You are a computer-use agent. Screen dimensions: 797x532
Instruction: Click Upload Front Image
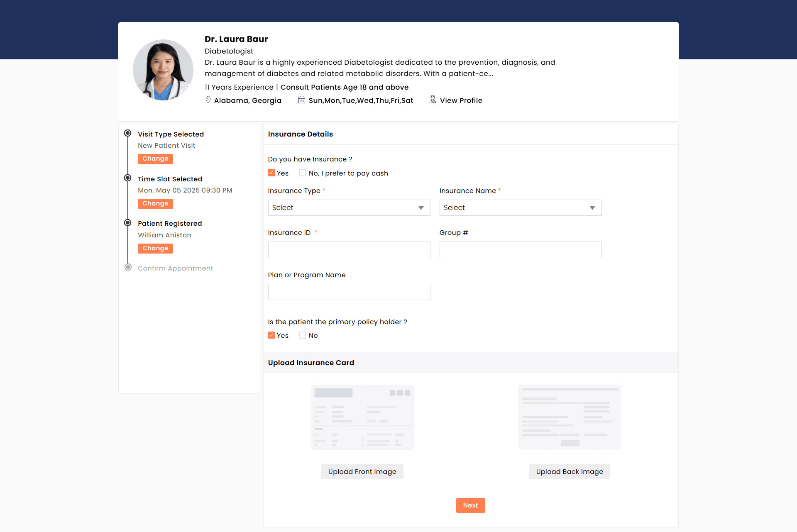(x=362, y=471)
